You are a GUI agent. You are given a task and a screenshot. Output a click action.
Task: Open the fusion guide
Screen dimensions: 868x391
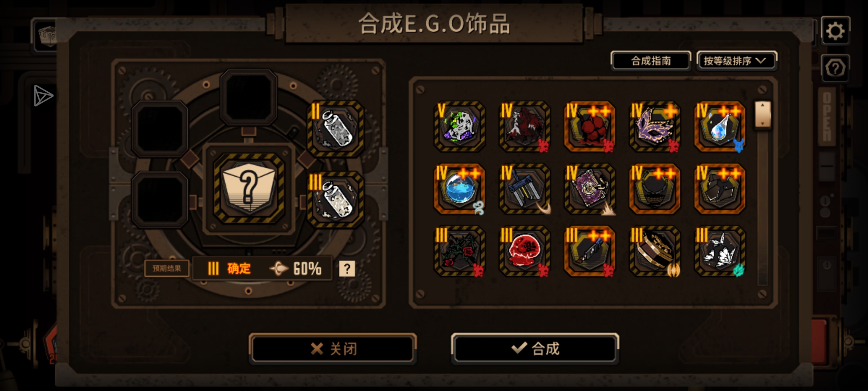pyautogui.click(x=651, y=60)
